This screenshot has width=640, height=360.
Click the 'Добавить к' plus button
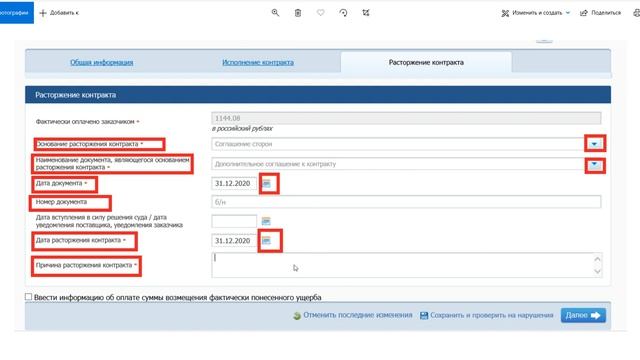tap(59, 13)
